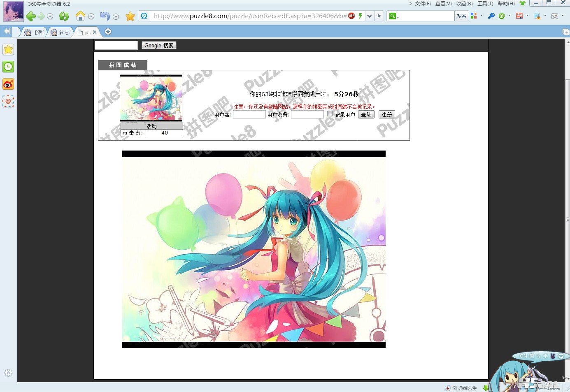Image resolution: width=570 pixels, height=392 pixels.
Task: Click the new tab plus button
Action: click(108, 32)
